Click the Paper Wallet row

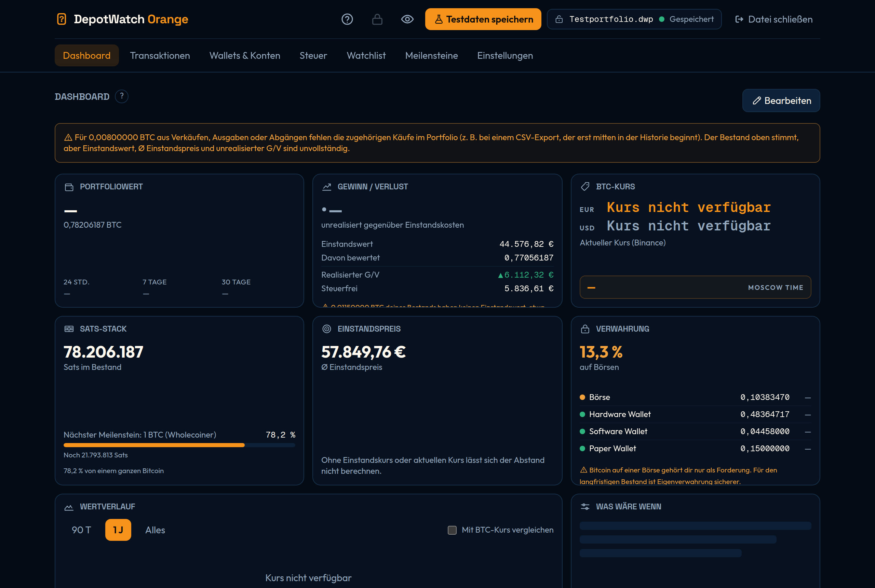[695, 449]
